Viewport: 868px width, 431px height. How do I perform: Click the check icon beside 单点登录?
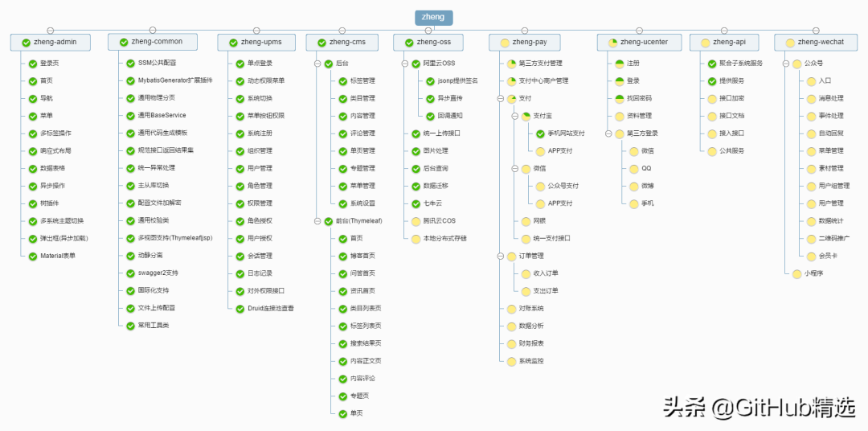tap(240, 64)
